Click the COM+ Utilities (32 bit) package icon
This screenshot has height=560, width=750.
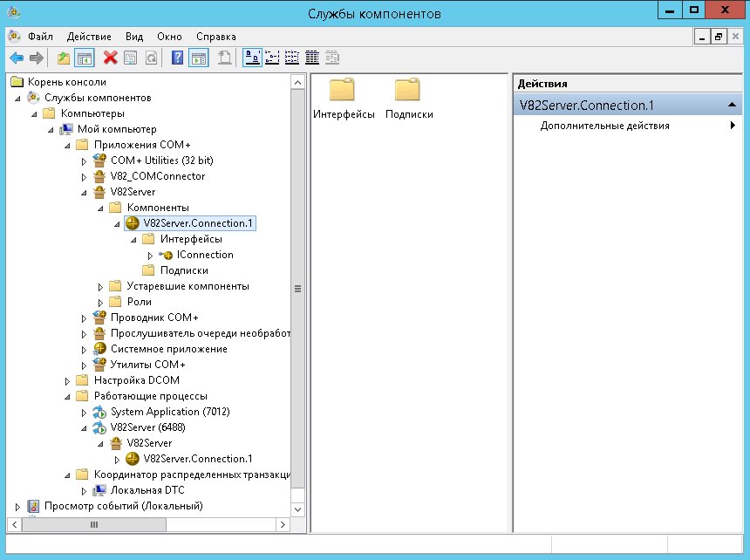click(99, 160)
